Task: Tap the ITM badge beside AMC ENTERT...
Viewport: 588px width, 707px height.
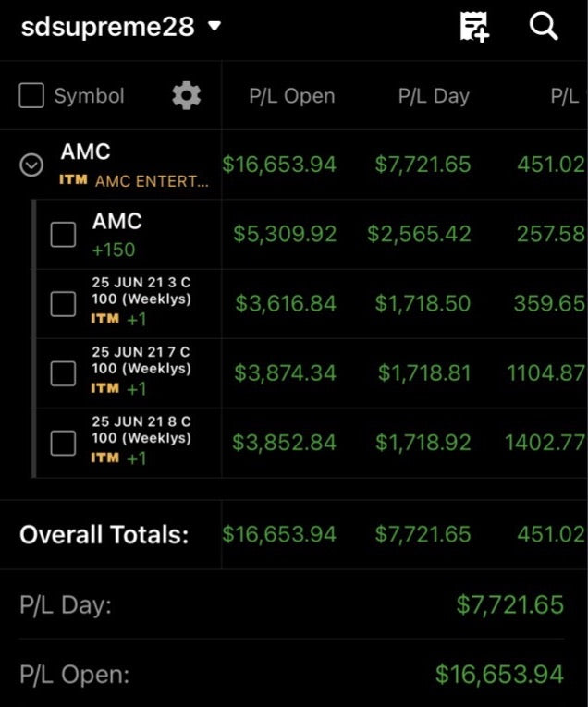Action: [73, 180]
